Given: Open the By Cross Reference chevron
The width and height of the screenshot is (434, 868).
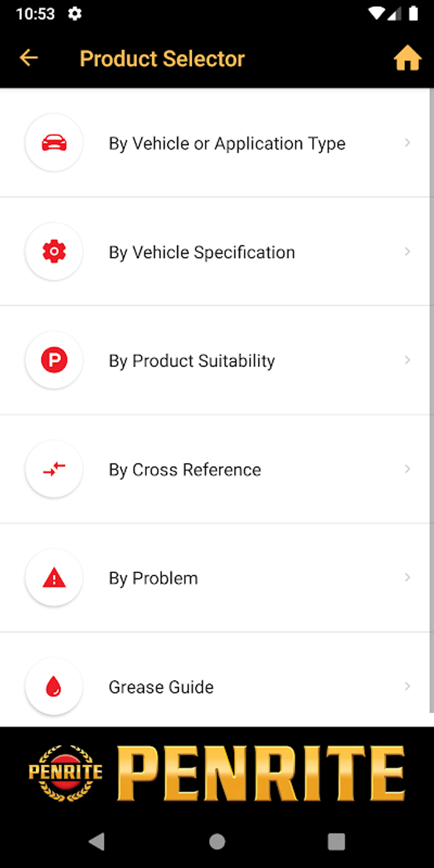Looking at the screenshot, I should click(407, 469).
